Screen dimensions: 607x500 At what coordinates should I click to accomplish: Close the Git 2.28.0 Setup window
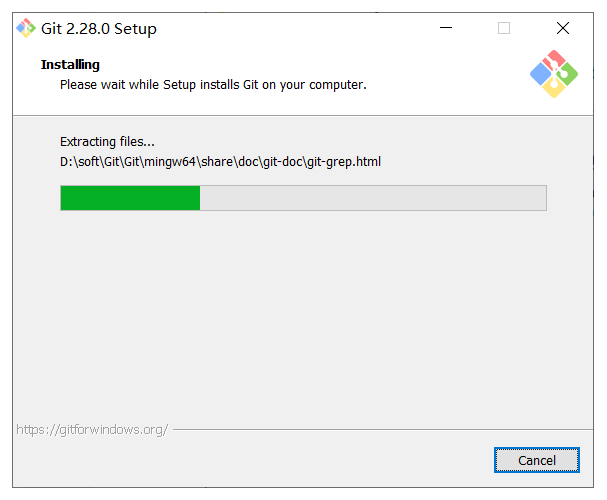[x=563, y=28]
